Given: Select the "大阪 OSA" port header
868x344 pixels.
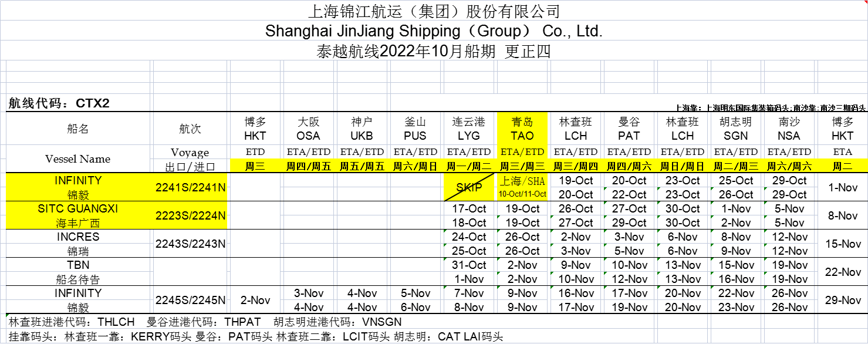Looking at the screenshot, I should point(308,129).
